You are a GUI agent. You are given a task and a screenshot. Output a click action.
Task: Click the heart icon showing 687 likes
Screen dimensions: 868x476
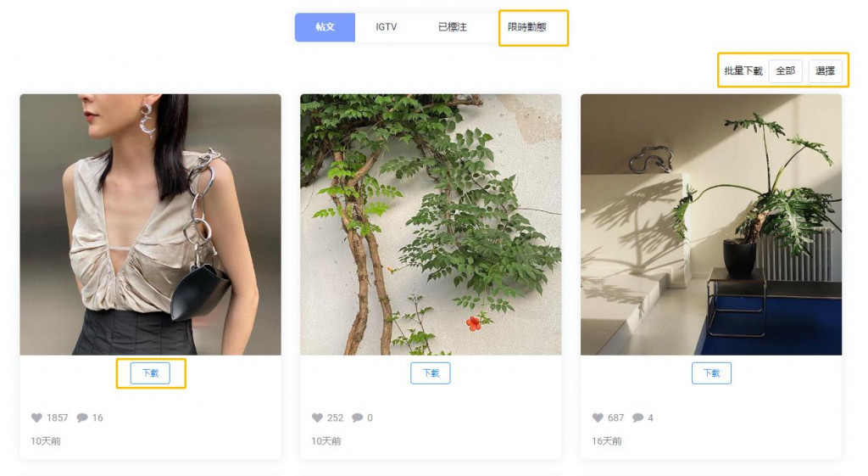pos(598,417)
